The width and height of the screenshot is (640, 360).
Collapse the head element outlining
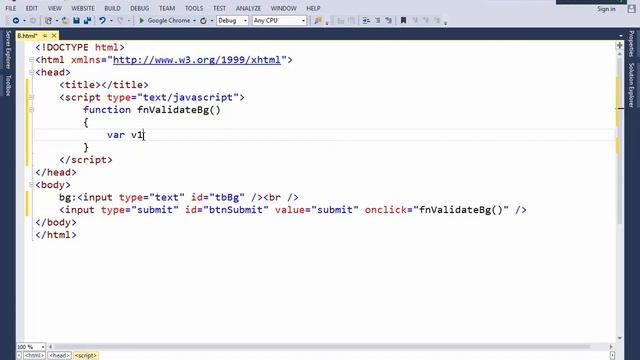coord(32,73)
